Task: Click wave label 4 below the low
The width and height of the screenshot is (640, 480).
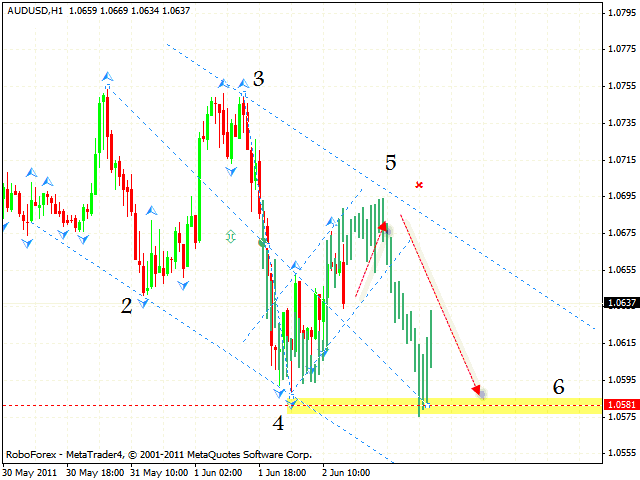Action: 278,423
